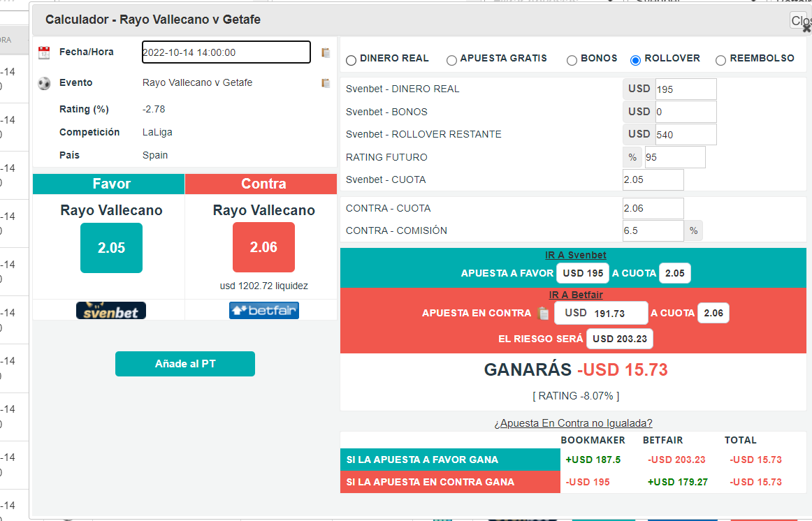
Task: Click the Svenbet bookmaker logo
Action: pyautogui.click(x=111, y=311)
